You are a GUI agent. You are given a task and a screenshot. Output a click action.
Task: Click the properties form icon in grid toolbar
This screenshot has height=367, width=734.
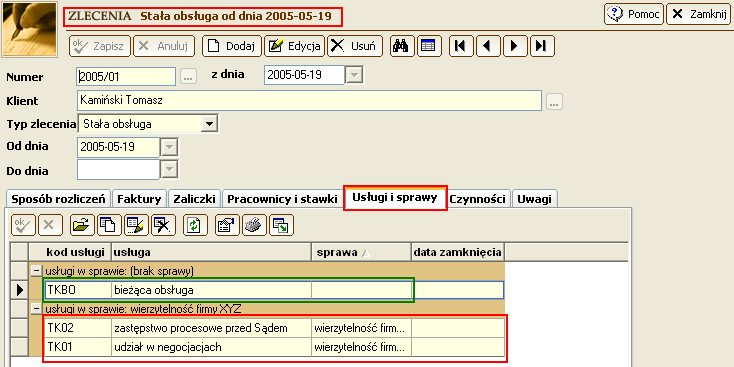pos(227,225)
